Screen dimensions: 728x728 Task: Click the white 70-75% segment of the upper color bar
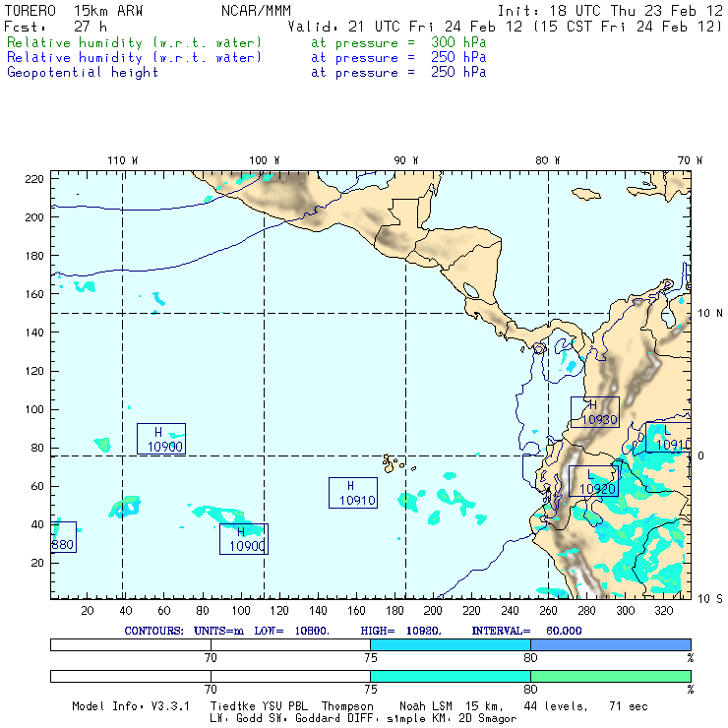click(290, 644)
